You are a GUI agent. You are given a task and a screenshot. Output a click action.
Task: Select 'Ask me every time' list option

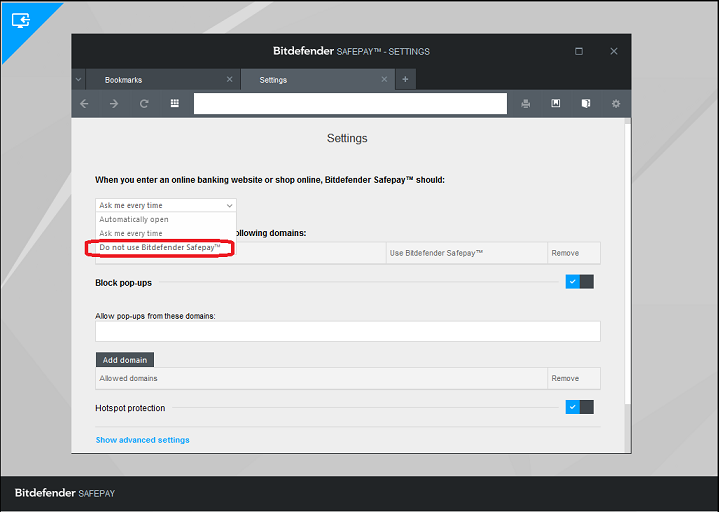(x=166, y=233)
